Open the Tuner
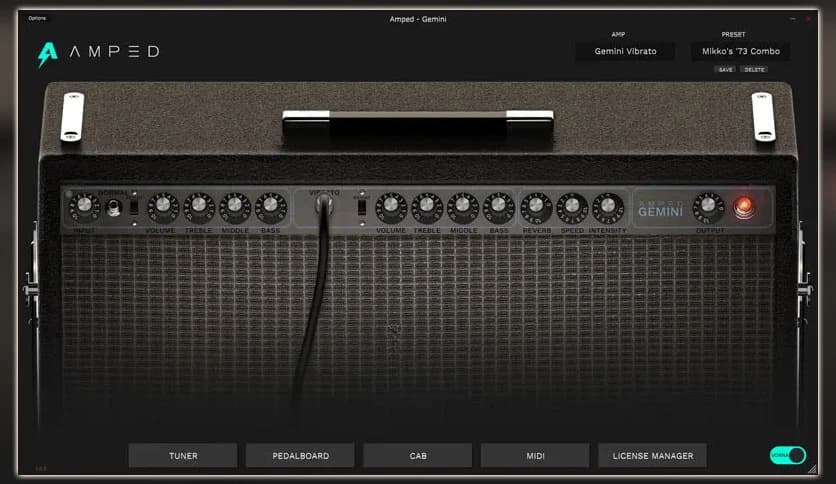 (183, 456)
